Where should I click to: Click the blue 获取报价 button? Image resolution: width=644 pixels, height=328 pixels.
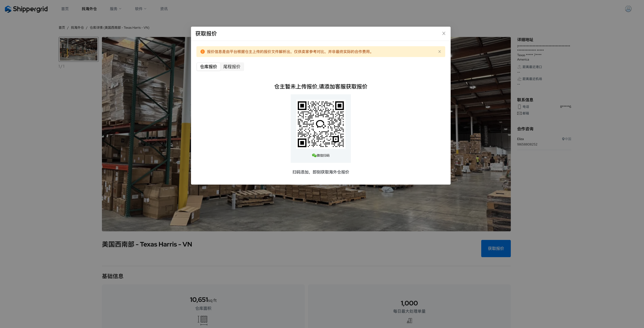tap(495, 248)
